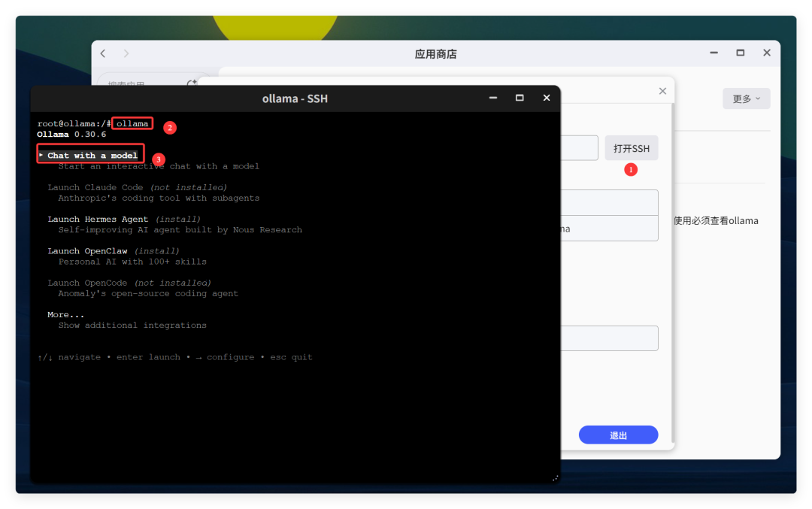The height and width of the screenshot is (509, 812).
Task: Click the blue 退出 button
Action: click(618, 435)
